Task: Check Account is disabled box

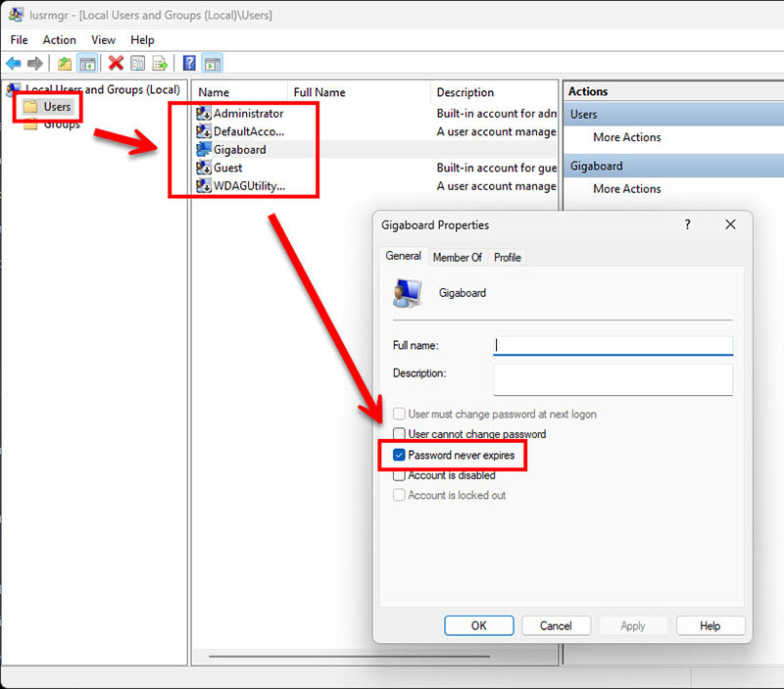Action: click(x=399, y=475)
